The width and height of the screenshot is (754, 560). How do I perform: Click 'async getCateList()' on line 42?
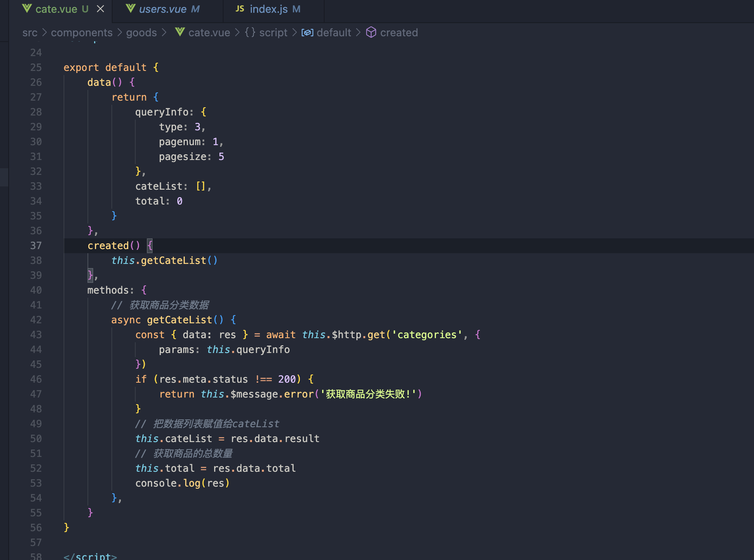(167, 320)
